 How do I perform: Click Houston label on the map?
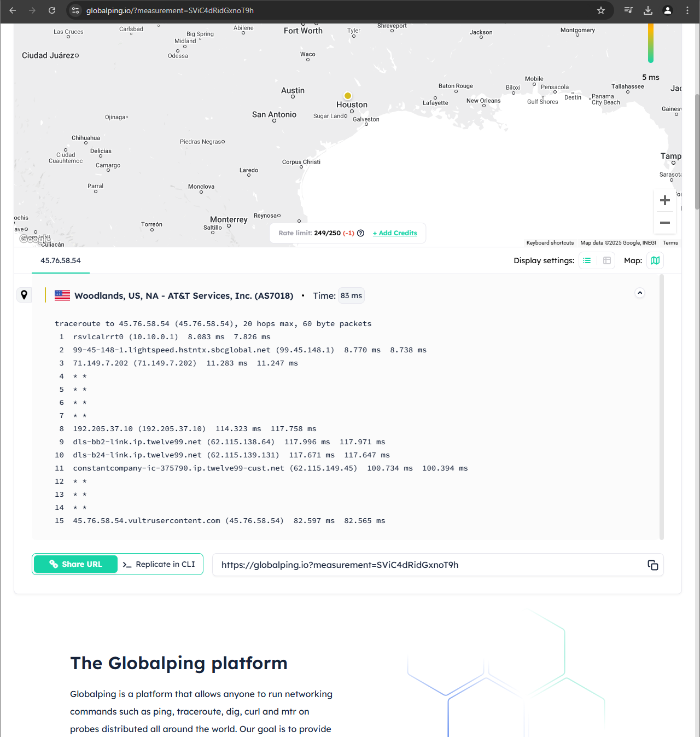click(352, 105)
